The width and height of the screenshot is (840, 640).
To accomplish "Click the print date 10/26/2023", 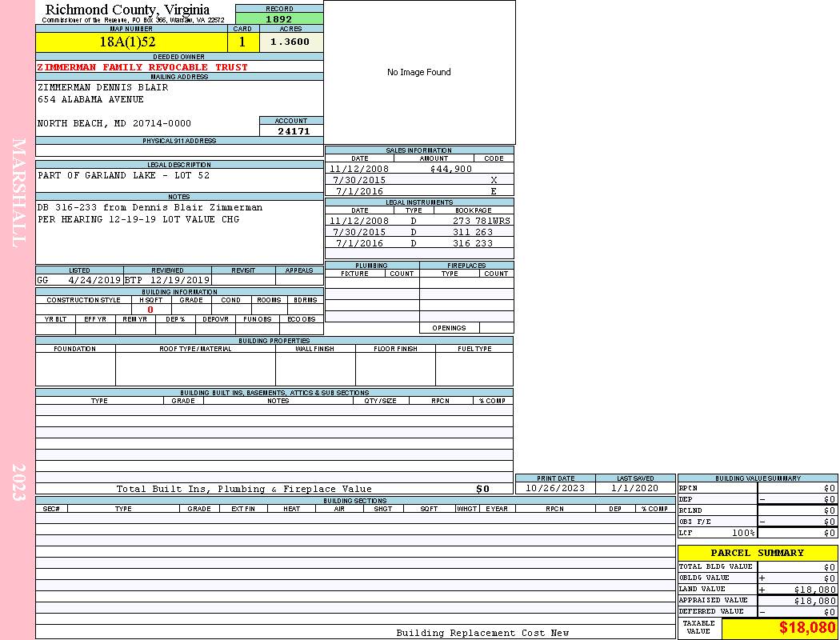I will pyautogui.click(x=555, y=488).
